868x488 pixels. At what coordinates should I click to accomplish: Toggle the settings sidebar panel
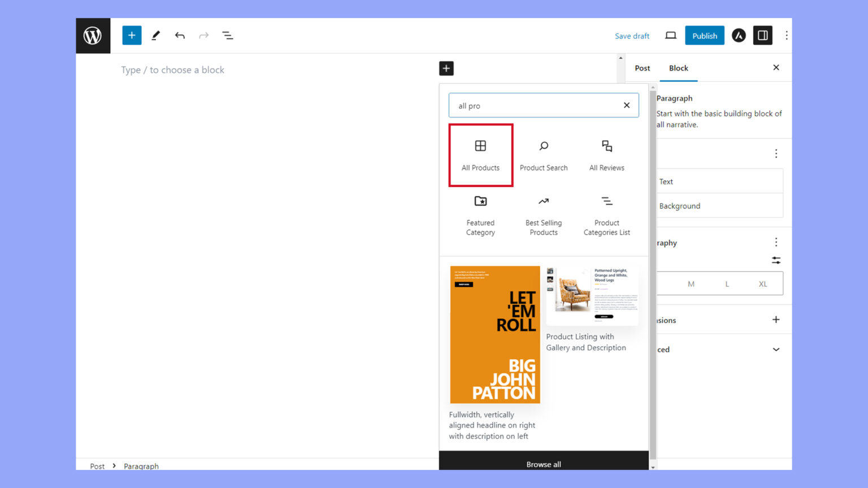click(762, 35)
